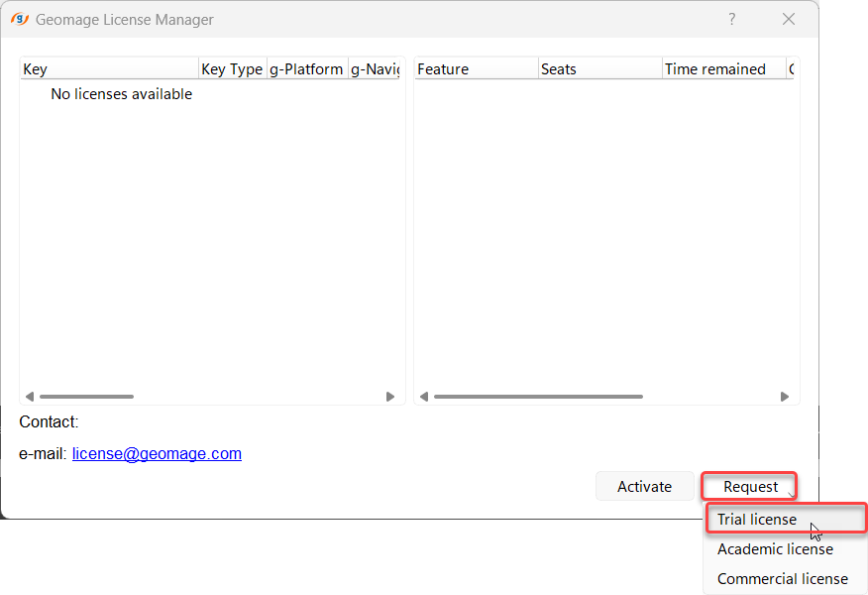Click the Activate button

coord(644,487)
